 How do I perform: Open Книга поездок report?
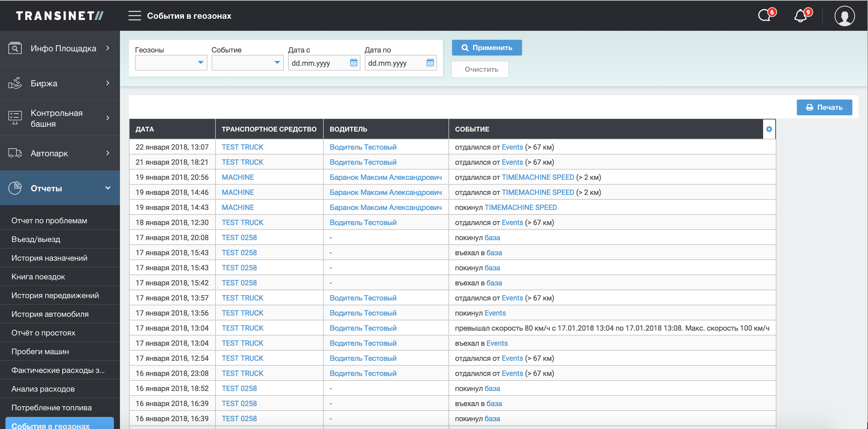38,277
